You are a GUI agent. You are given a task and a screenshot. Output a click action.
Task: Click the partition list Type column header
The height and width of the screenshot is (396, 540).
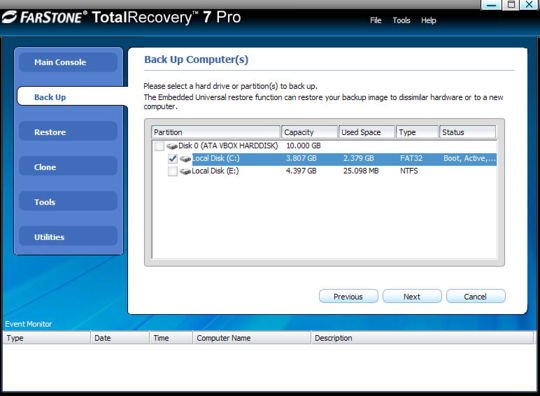[417, 132]
